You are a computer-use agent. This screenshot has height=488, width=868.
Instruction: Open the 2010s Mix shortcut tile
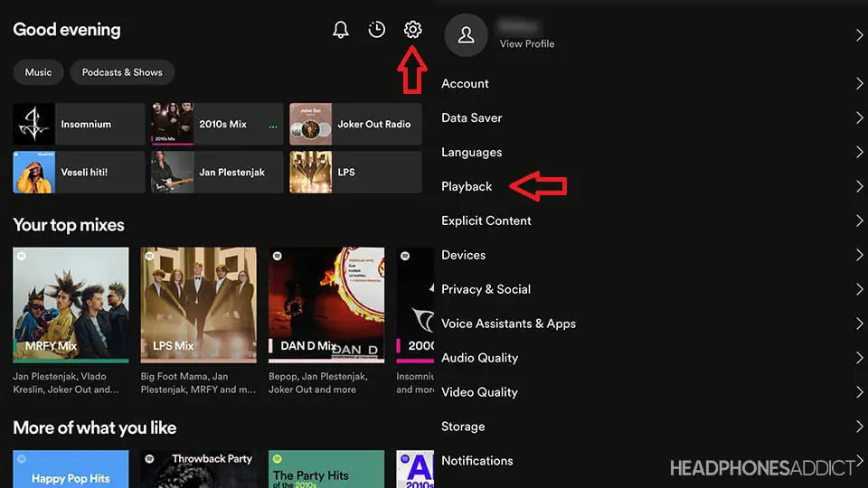[217, 124]
